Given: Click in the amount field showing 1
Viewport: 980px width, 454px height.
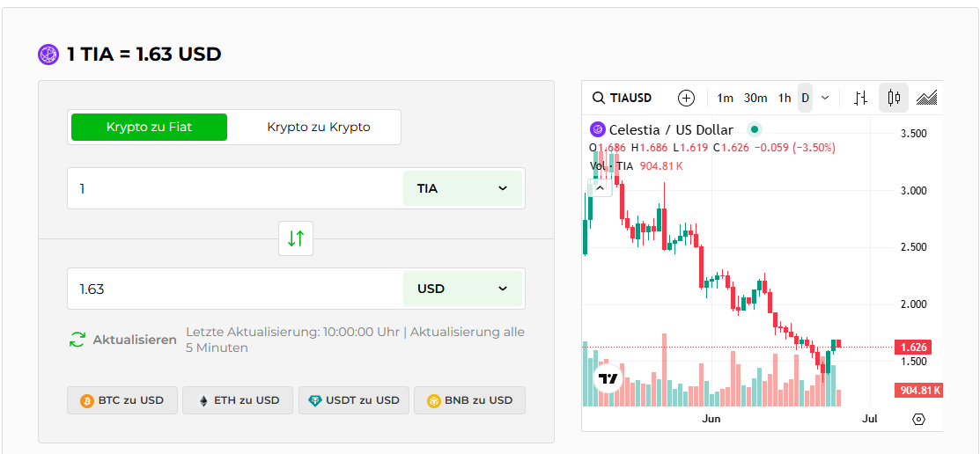Looking at the screenshot, I should [235, 188].
